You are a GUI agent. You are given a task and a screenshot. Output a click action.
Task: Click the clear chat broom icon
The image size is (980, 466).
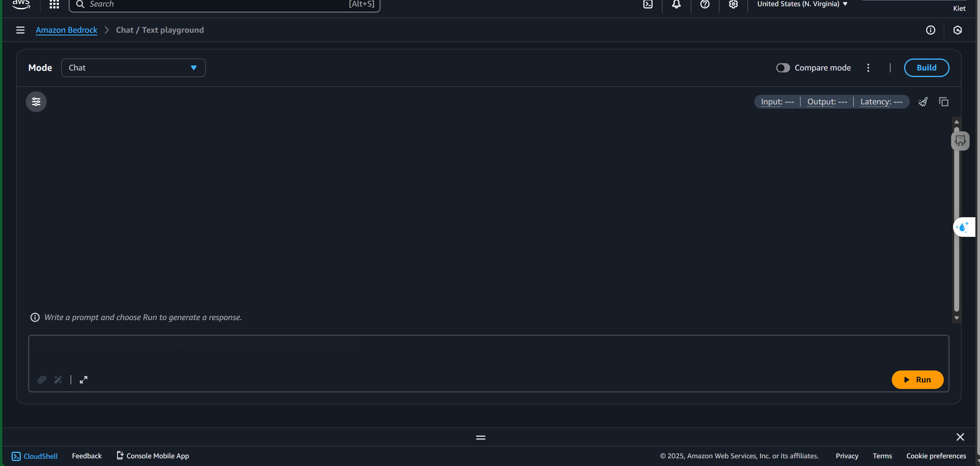[923, 102]
